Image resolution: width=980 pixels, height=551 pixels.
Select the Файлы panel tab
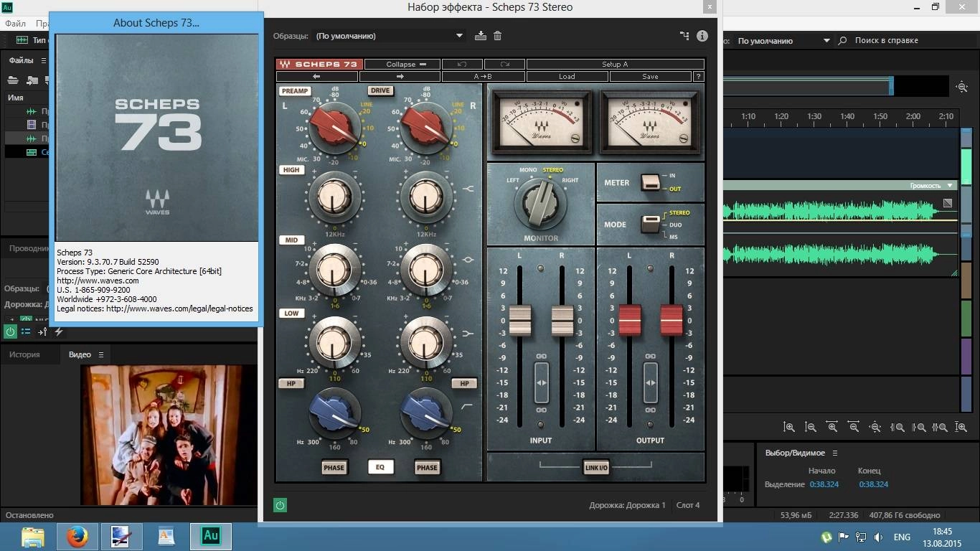pos(22,61)
